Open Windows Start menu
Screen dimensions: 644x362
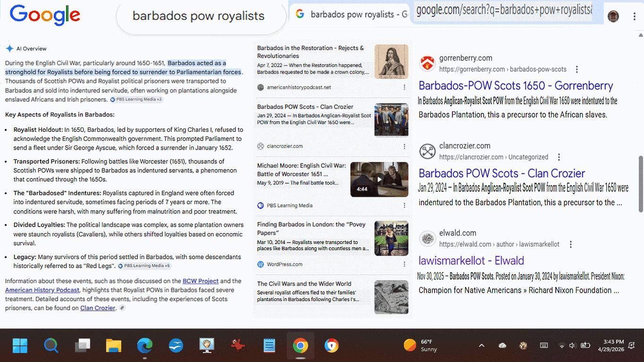coord(20,346)
